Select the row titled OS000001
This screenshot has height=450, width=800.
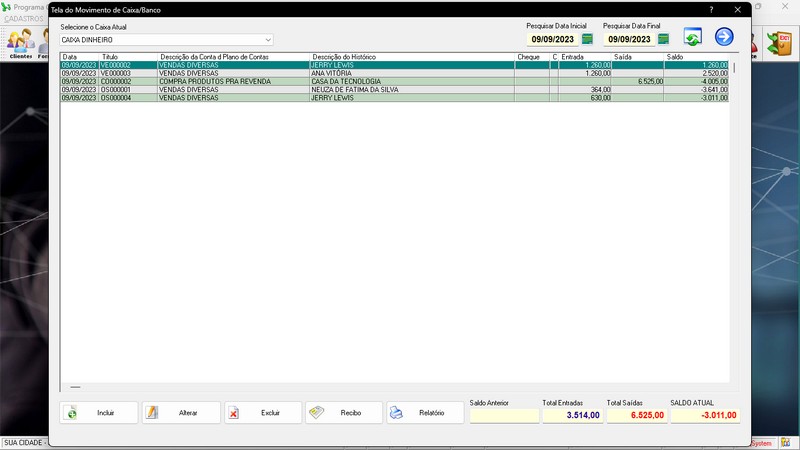394,90
